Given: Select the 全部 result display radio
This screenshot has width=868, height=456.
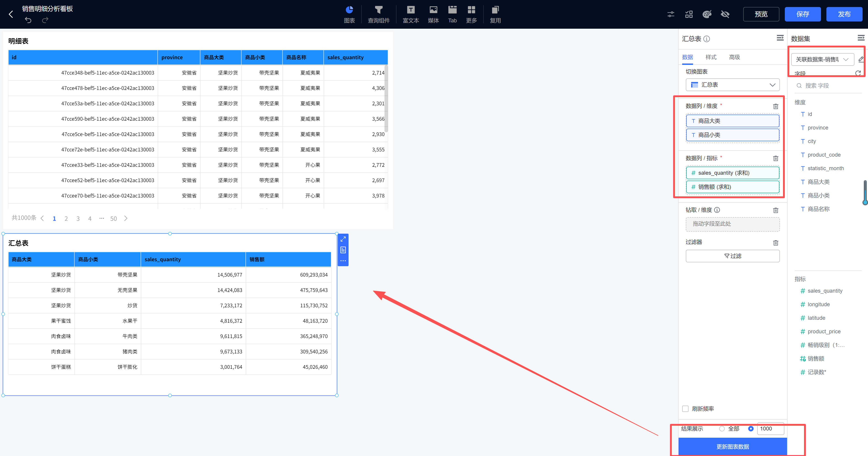Looking at the screenshot, I should tap(722, 428).
